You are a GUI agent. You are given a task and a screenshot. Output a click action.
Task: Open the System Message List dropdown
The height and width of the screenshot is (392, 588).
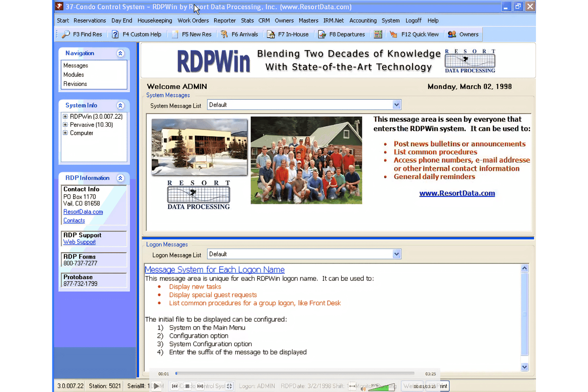pos(397,105)
